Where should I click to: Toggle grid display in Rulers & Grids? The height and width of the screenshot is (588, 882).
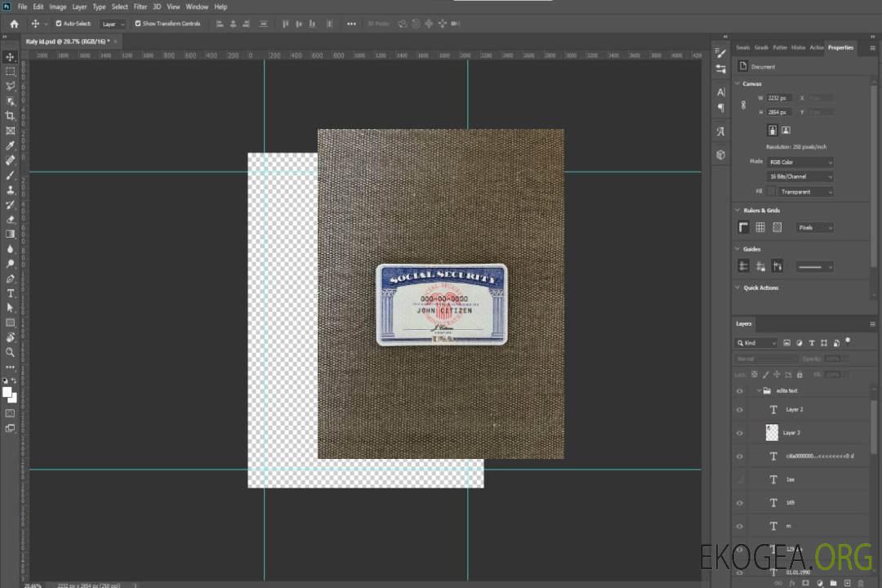tap(760, 227)
